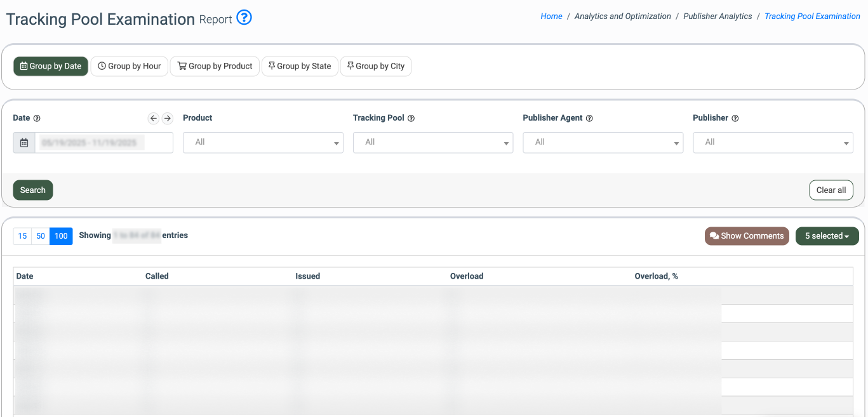Click the calendar icon beside date field
868x417 pixels.
pyautogui.click(x=24, y=143)
